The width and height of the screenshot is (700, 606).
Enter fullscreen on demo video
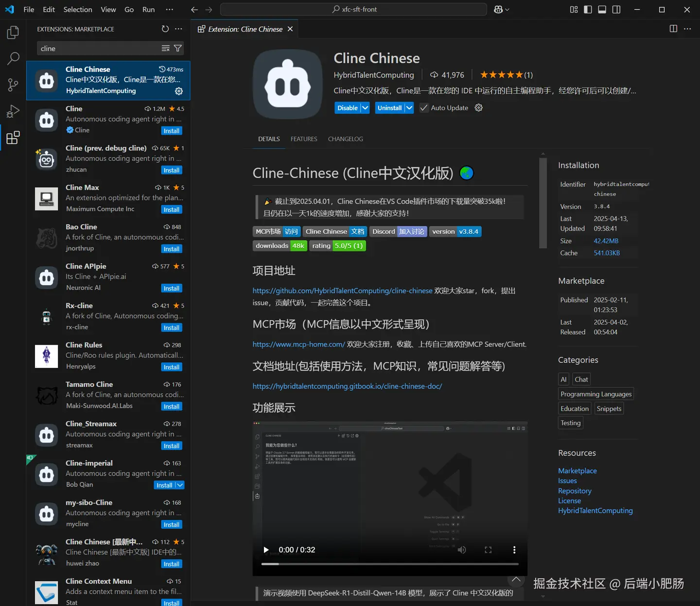click(488, 550)
